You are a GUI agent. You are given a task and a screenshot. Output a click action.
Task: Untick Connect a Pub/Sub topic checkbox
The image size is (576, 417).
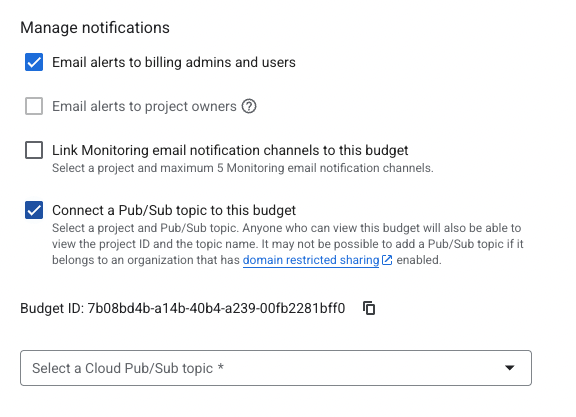click(34, 210)
